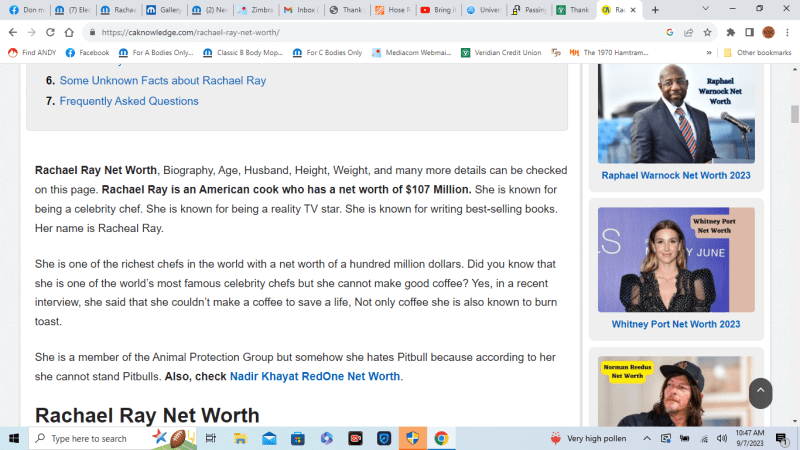Open the Other bookmarks folder
The image size is (800, 450).
(758, 53)
